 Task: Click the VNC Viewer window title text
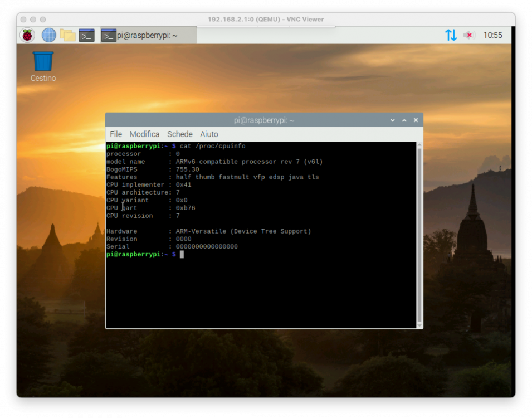(x=266, y=20)
